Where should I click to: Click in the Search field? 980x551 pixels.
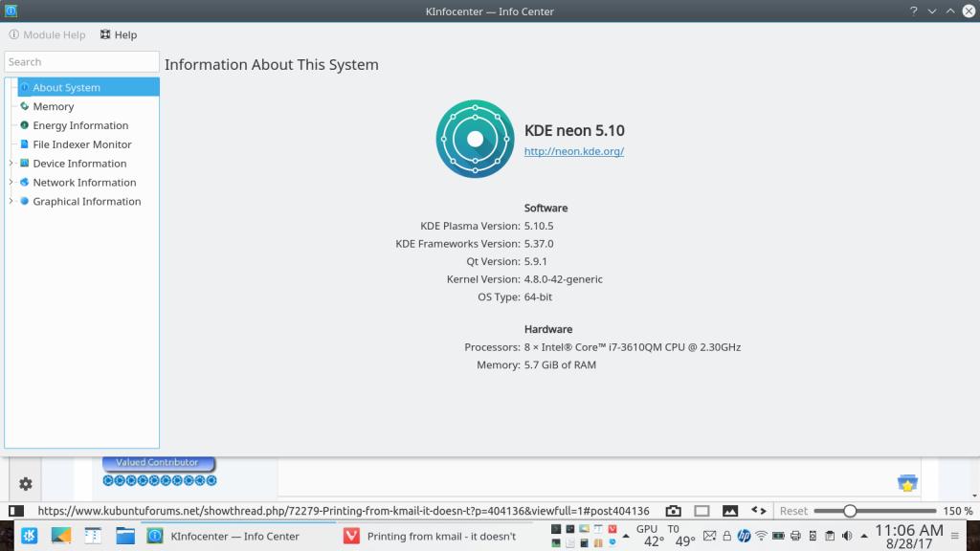(x=81, y=62)
